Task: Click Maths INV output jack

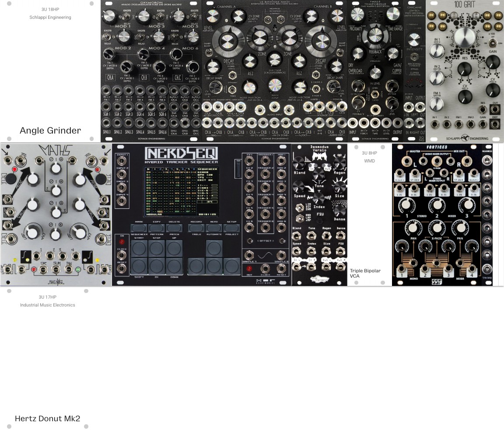Action: [68, 269]
